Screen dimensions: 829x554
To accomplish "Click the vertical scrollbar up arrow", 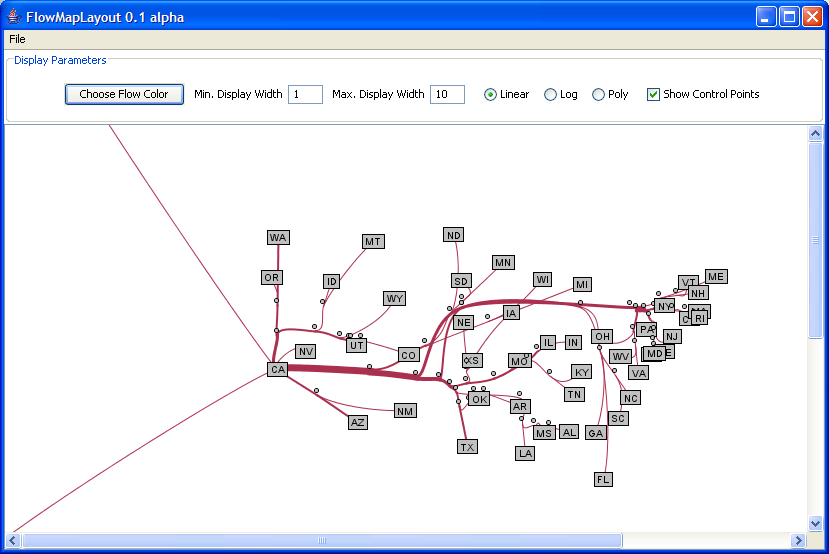I will point(815,134).
